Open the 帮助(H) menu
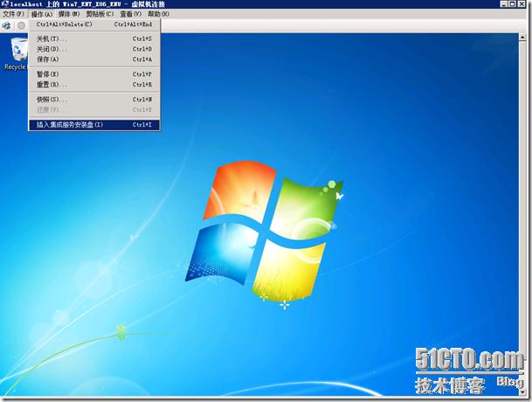Image resolution: width=532 pixels, height=402 pixels. [158, 14]
